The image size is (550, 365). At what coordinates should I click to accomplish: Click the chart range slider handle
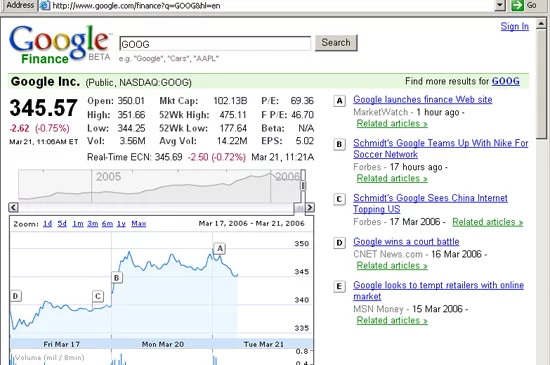coord(303,185)
